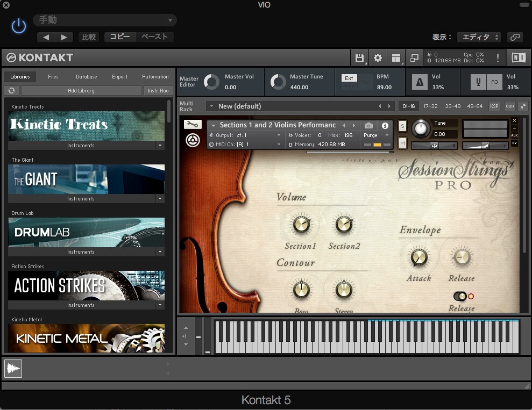This screenshot has width=532, height=410.
Task: Click the Kontakt logo
Action: click(40, 57)
